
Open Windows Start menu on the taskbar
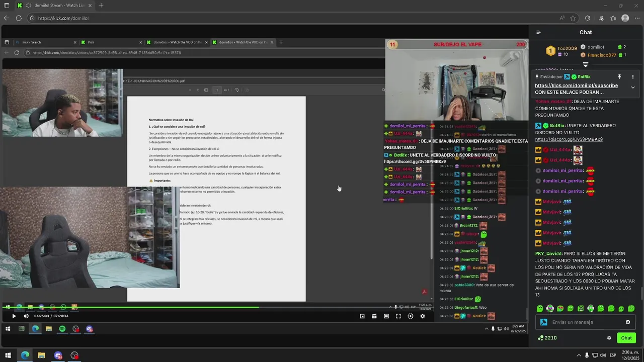[8, 355]
